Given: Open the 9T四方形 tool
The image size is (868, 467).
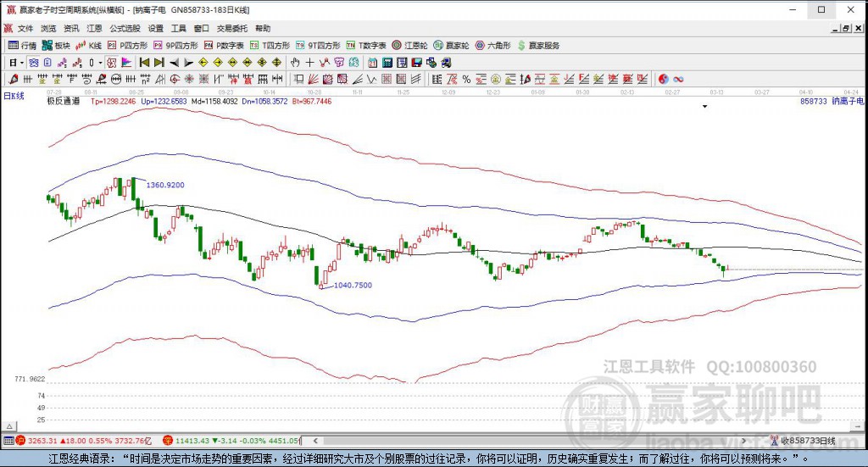Looking at the screenshot, I should [x=318, y=46].
